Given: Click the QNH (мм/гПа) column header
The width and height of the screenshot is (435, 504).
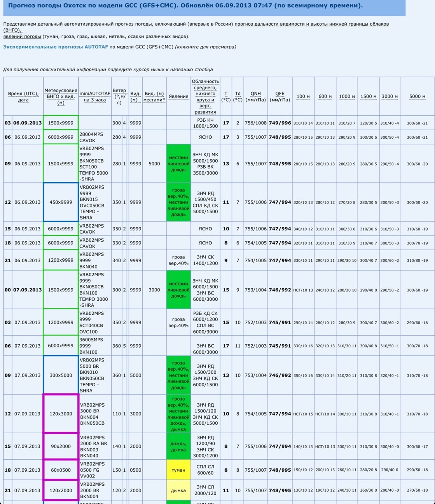Looking at the screenshot, I should (255, 96).
